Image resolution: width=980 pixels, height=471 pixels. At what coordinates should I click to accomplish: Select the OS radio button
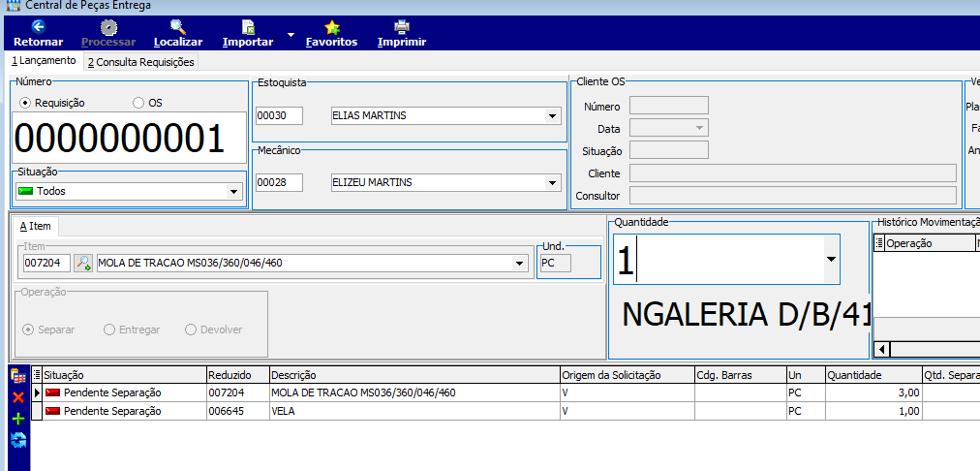[138, 103]
